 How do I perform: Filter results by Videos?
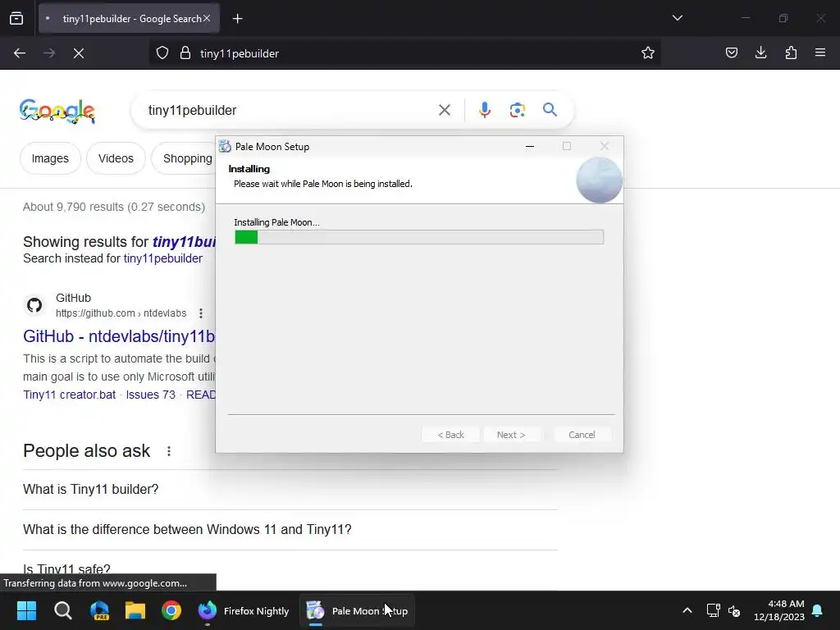(x=116, y=158)
